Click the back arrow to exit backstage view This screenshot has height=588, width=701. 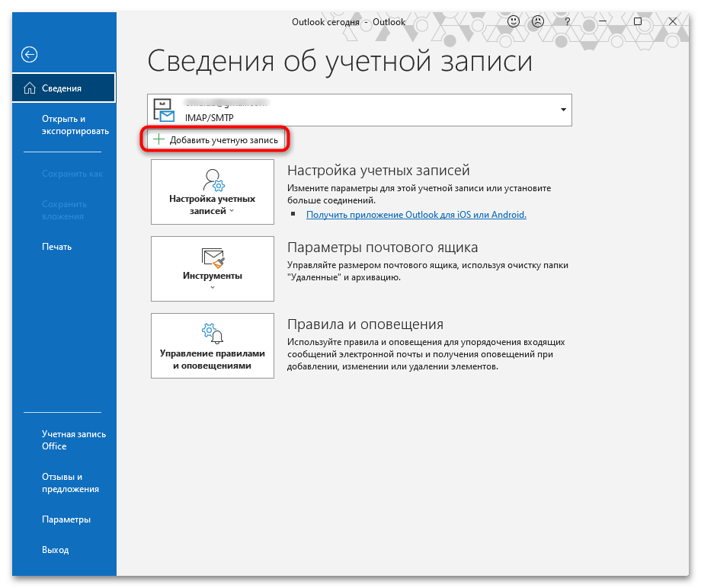click(x=29, y=54)
